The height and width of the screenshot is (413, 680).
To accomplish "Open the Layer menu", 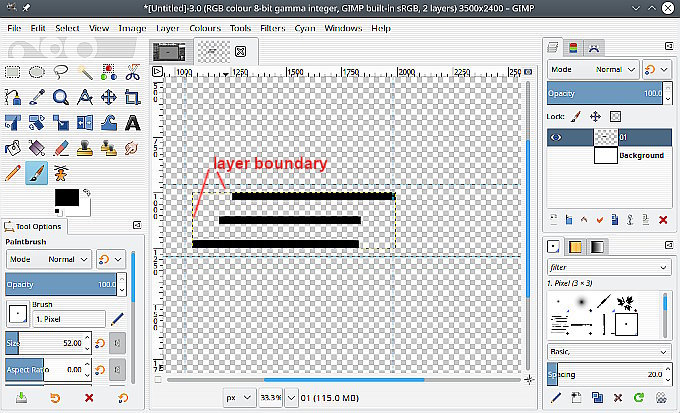I will pos(167,28).
